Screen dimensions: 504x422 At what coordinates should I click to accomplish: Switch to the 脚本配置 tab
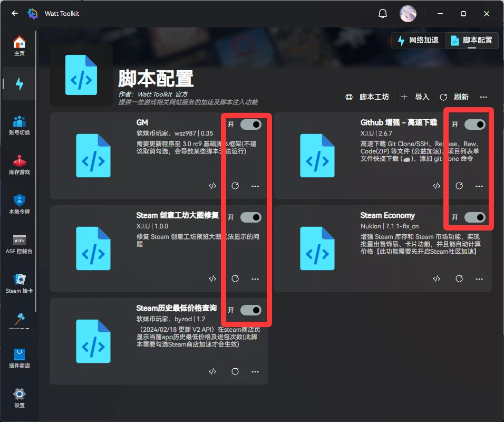(x=471, y=40)
